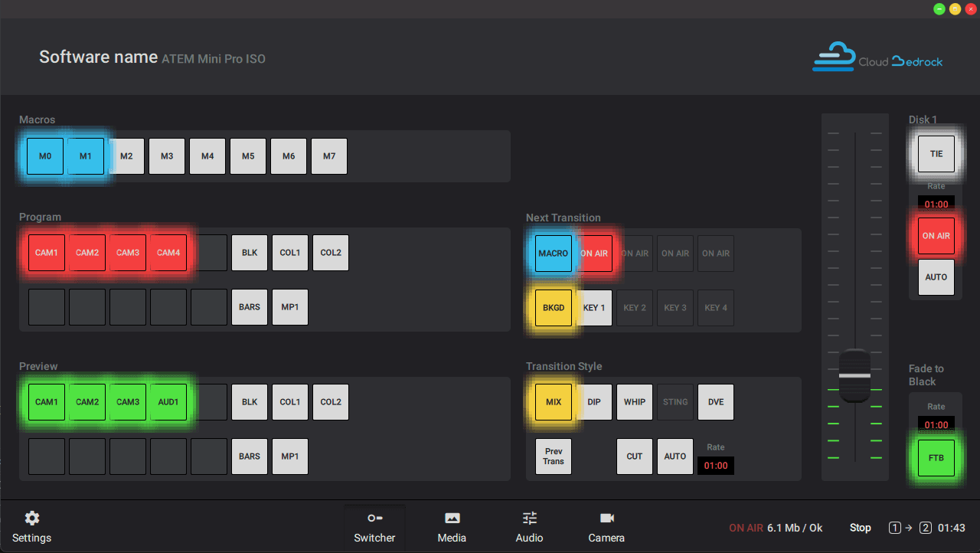Click Prev Trans button
980x553 pixels.
point(554,456)
